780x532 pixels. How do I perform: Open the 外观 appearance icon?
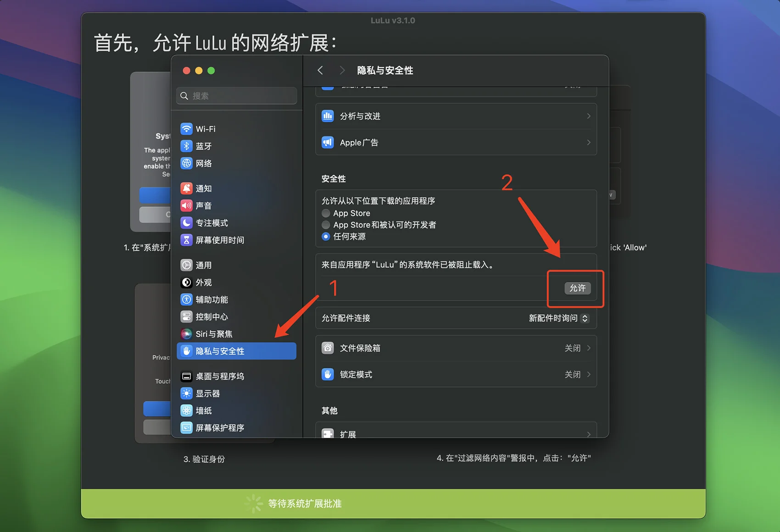click(186, 283)
